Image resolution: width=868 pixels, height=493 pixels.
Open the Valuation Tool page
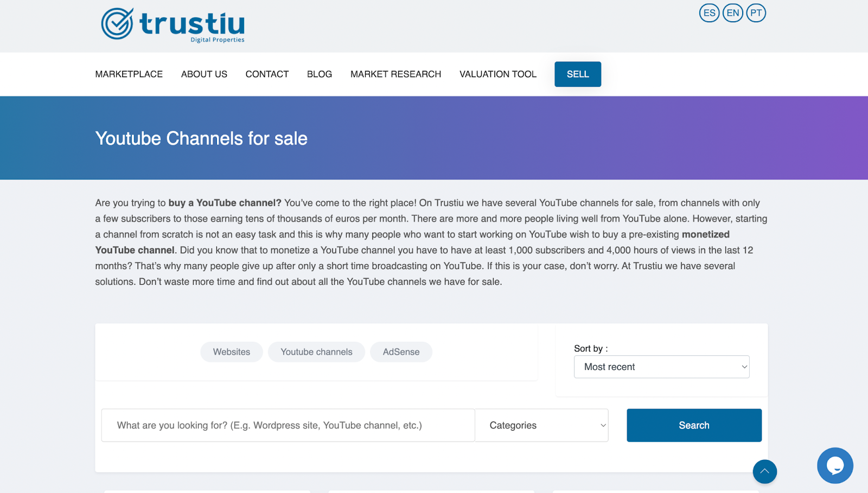click(x=498, y=74)
